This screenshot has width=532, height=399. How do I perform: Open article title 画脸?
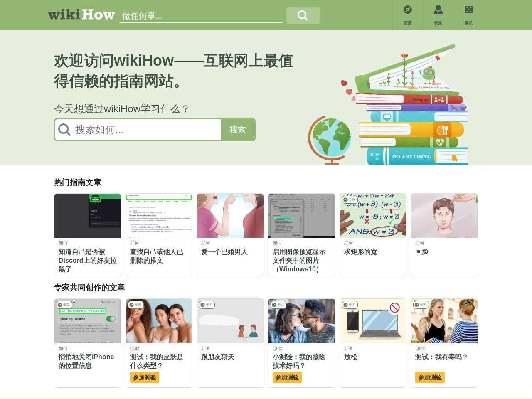(x=422, y=252)
